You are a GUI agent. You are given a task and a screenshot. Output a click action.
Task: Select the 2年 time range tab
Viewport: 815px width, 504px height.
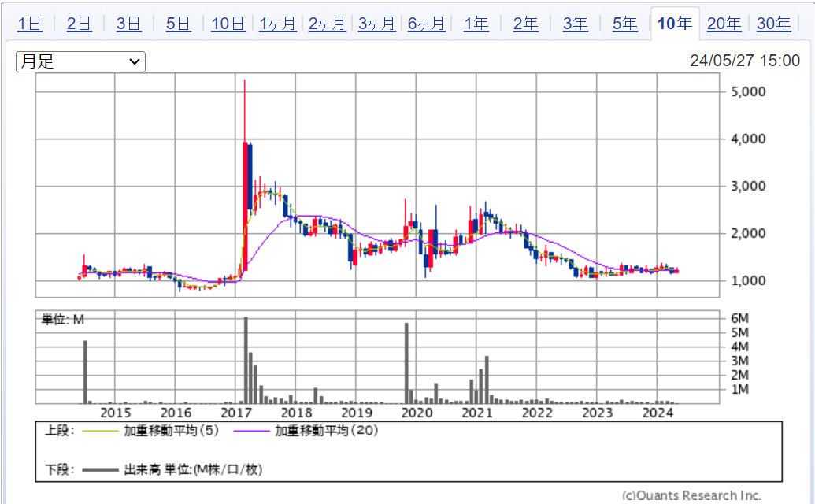tap(526, 24)
